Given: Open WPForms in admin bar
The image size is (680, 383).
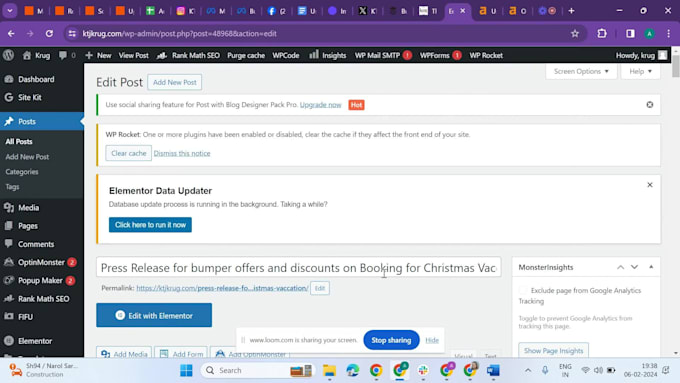Looking at the screenshot, I should [440, 56].
